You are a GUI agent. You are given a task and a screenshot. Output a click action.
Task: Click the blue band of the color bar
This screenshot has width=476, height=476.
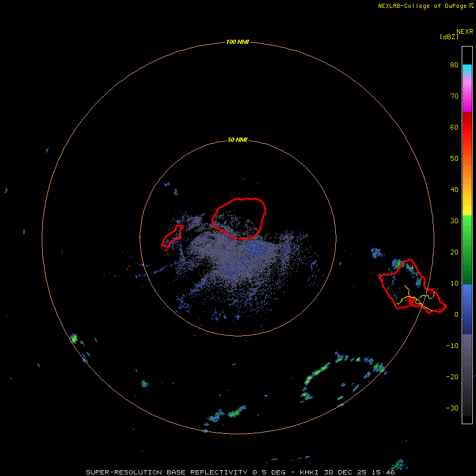(x=467, y=309)
